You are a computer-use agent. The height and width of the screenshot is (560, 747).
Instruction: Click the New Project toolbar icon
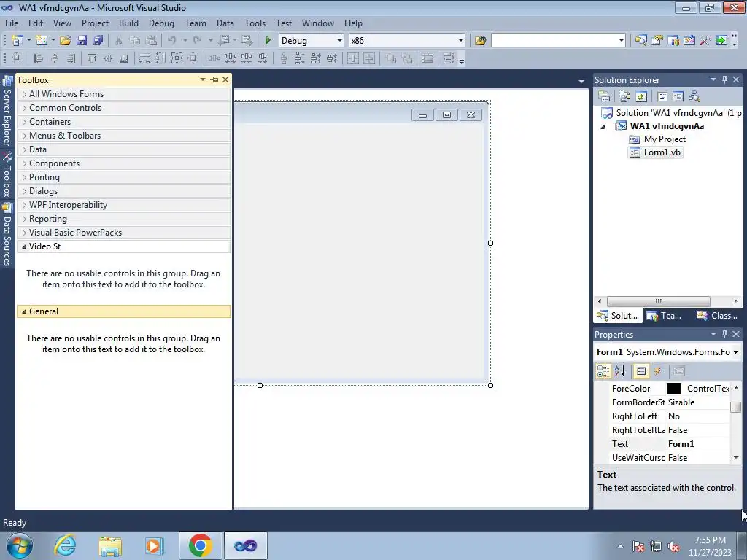click(x=18, y=41)
